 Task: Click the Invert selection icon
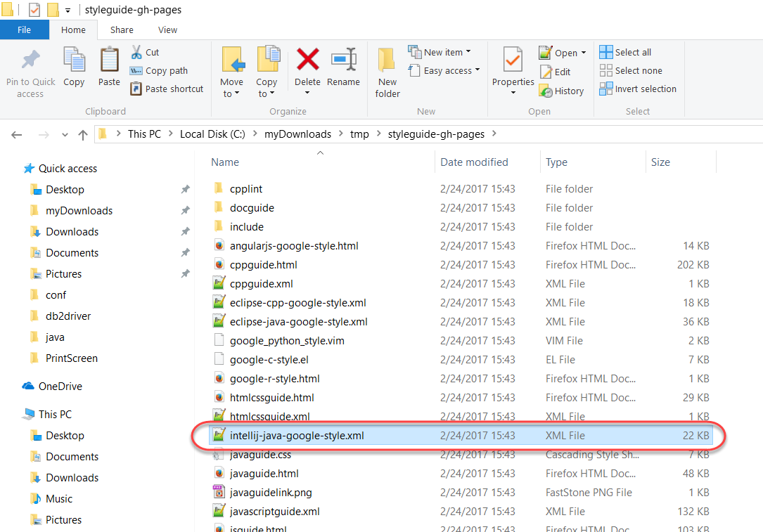pyautogui.click(x=605, y=89)
